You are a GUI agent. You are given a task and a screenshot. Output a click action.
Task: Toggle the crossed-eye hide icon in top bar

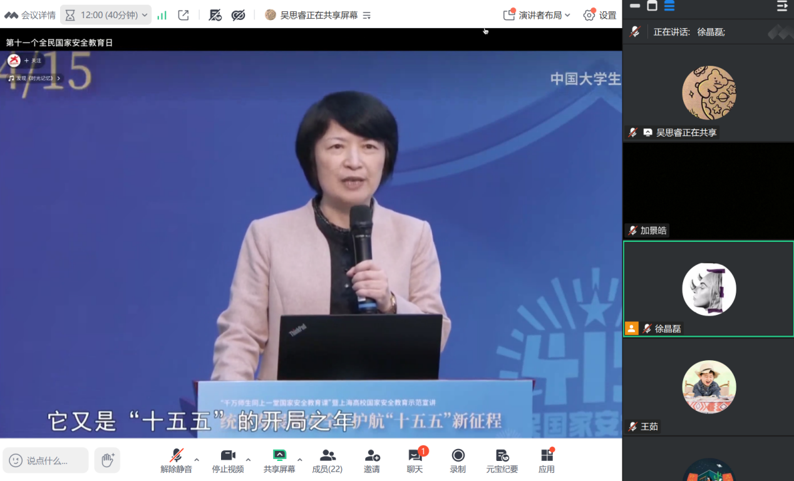click(238, 15)
